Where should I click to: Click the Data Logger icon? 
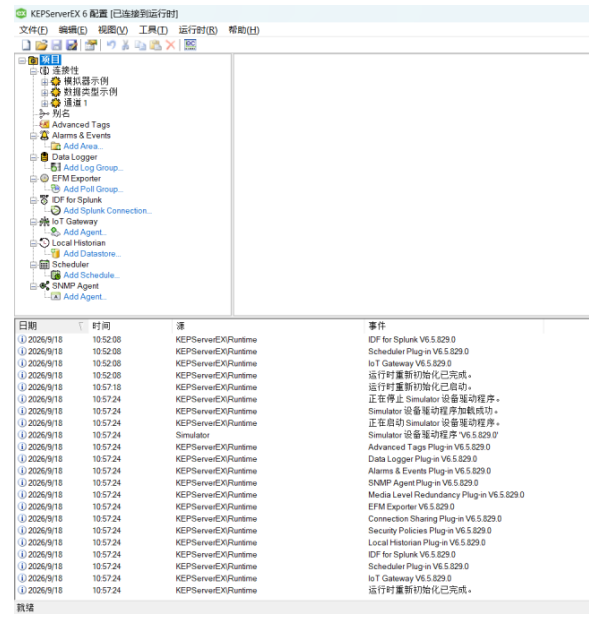(44, 157)
